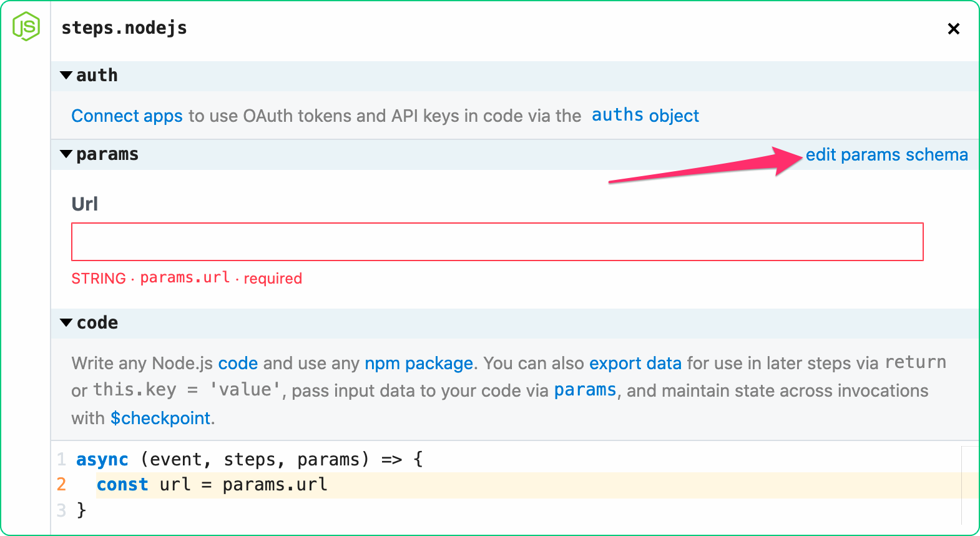
Task: Click the Node.js hexagon logo icon
Action: point(26,27)
